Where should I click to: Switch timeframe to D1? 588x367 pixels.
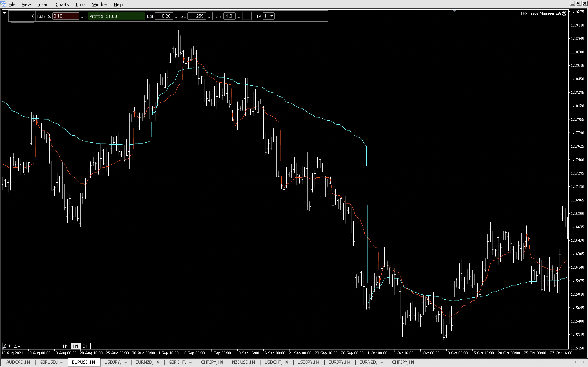85,346
